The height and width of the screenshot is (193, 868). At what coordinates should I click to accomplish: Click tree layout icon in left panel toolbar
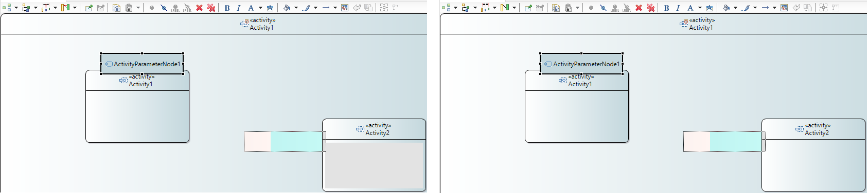tap(26, 8)
